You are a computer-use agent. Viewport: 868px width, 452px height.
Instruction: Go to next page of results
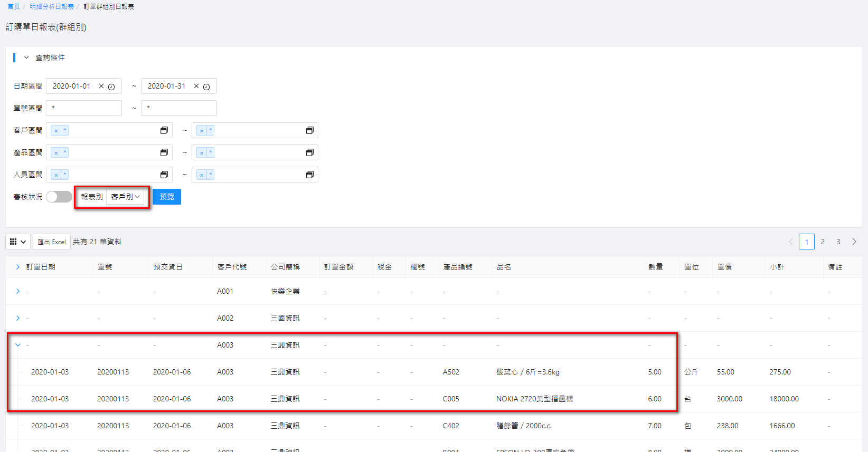click(x=854, y=242)
